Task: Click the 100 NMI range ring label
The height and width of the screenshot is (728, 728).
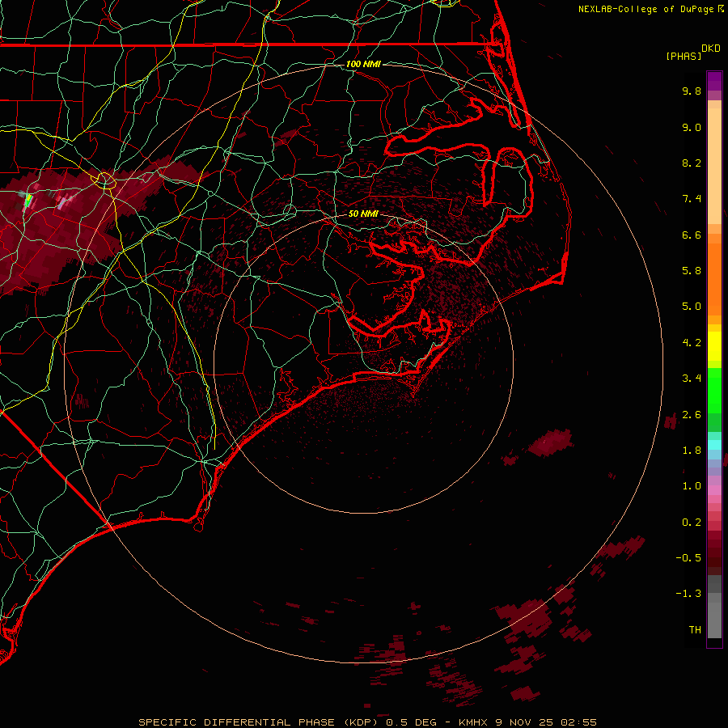Action: point(363,64)
